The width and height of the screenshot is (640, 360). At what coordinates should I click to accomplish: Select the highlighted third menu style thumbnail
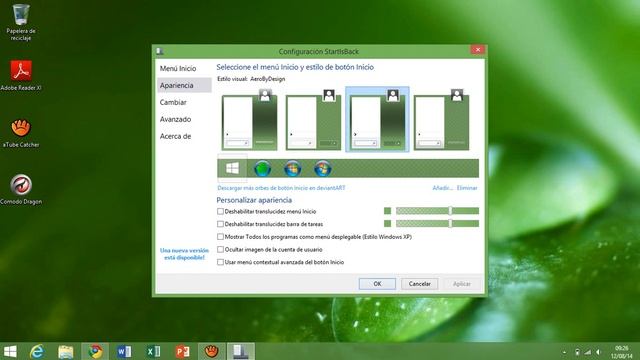[x=377, y=119]
